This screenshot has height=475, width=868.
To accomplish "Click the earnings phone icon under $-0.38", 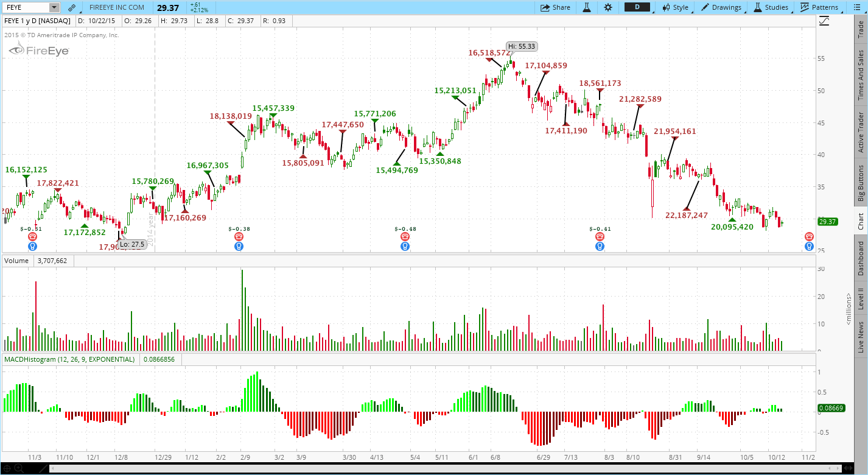I will (239, 236).
